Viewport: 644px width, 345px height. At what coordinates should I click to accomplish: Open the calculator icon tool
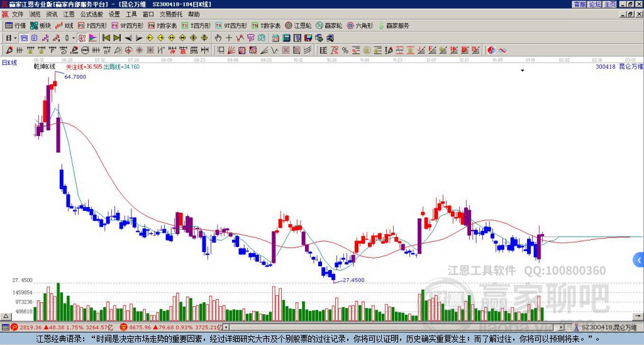click(x=286, y=38)
